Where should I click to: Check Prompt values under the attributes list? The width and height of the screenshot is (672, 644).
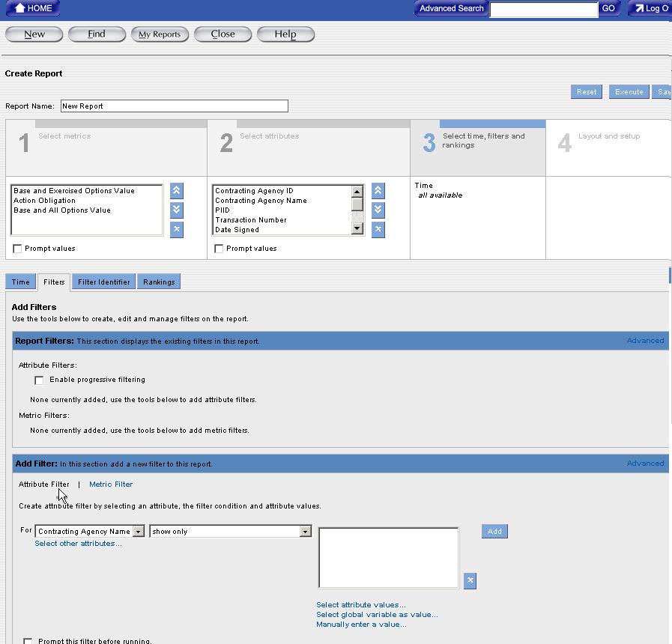[x=219, y=249]
